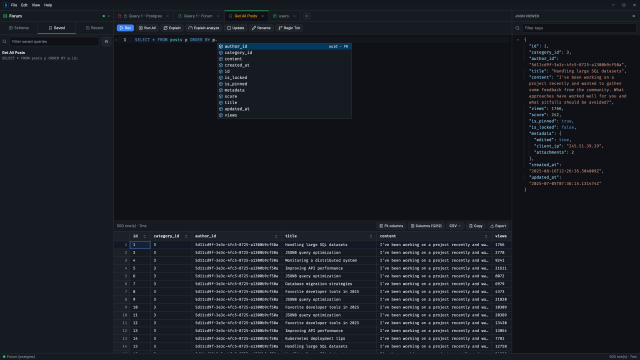The image size is (640, 360).
Task: Open the CSV format dropdown
Action: click(x=455, y=226)
